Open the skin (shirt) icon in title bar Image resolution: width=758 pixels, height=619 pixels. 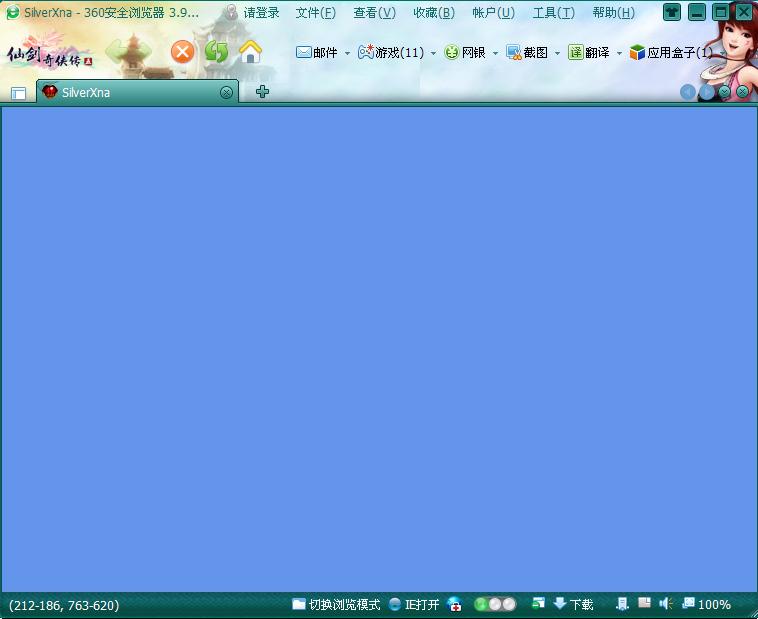[672, 13]
